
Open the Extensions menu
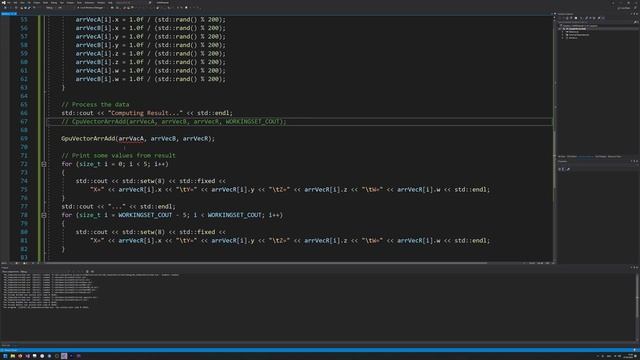coord(89,2)
